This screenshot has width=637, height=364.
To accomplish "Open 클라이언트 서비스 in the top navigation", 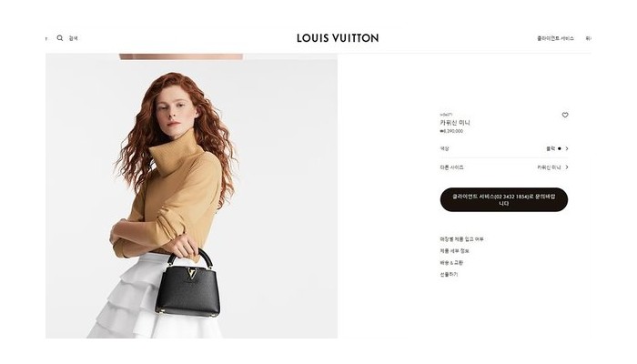I will point(555,38).
